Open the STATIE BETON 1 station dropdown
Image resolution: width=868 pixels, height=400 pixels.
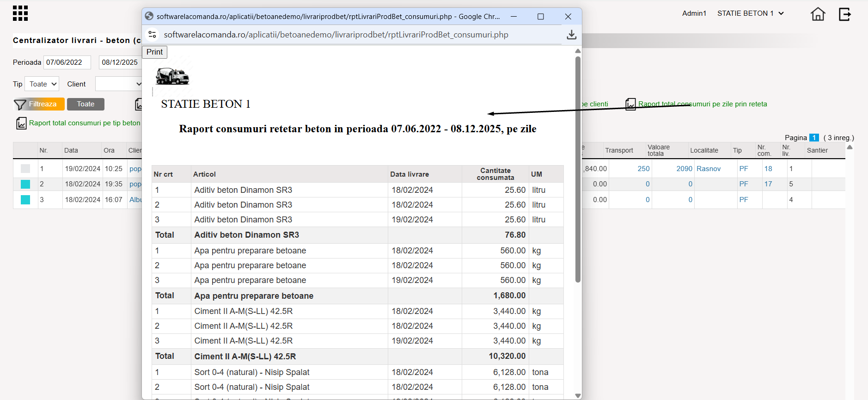(751, 13)
